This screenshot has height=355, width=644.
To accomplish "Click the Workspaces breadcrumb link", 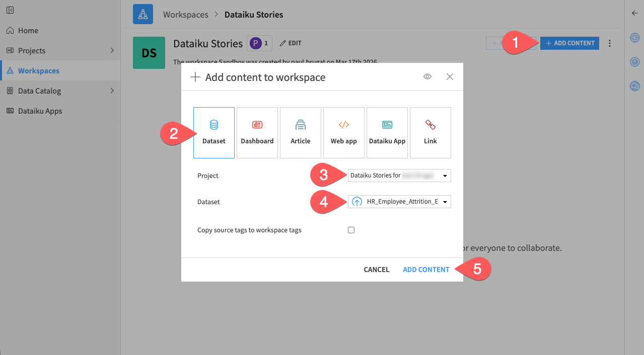I will (x=186, y=15).
